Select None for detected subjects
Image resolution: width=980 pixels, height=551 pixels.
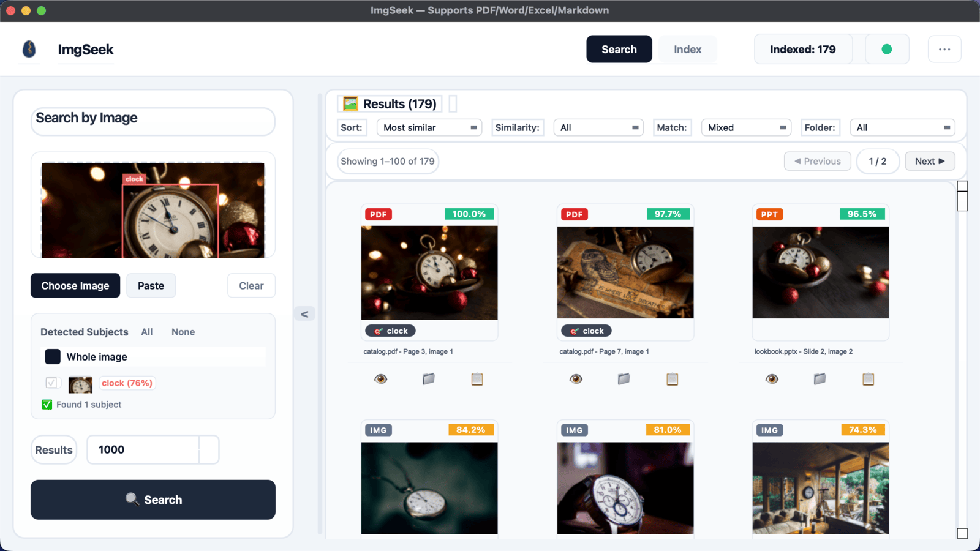(x=183, y=332)
